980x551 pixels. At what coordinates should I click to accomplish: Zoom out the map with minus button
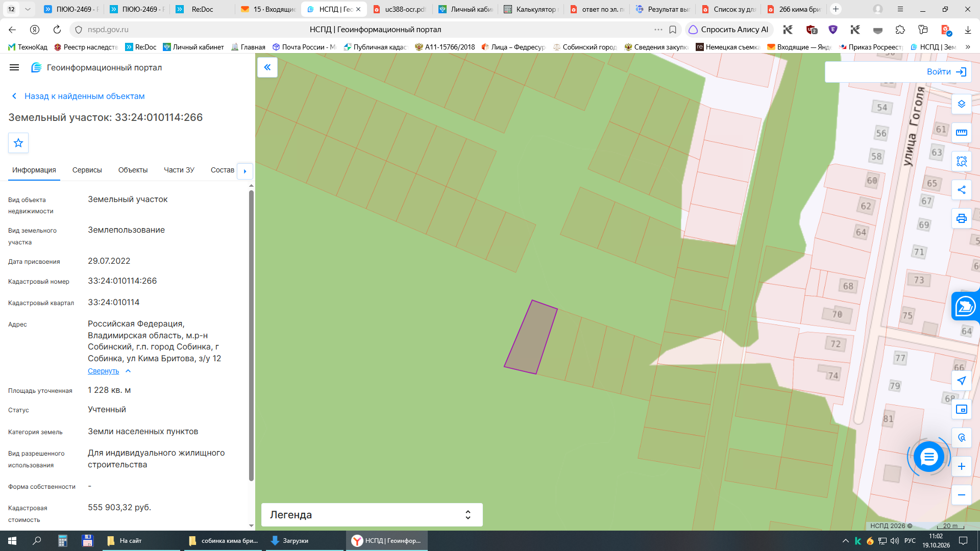coord(962,495)
